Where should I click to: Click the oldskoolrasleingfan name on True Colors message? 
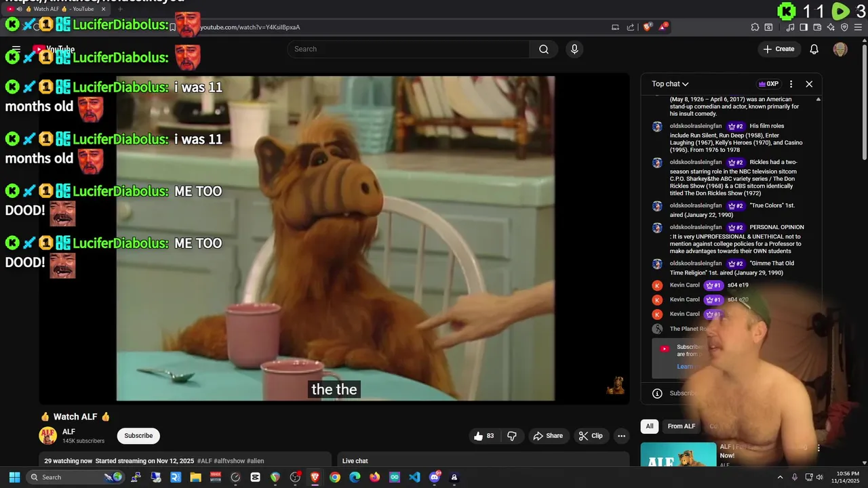tap(696, 205)
